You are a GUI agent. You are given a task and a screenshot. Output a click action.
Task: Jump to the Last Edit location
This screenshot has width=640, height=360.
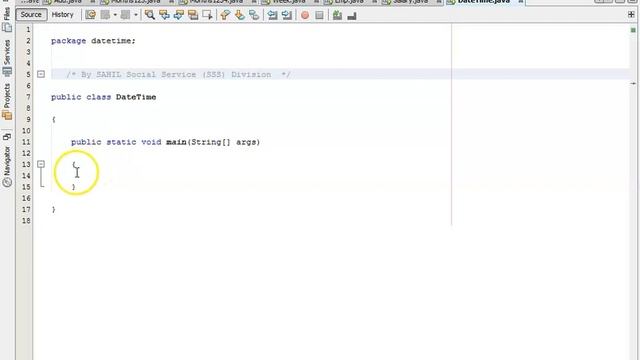coord(91,15)
